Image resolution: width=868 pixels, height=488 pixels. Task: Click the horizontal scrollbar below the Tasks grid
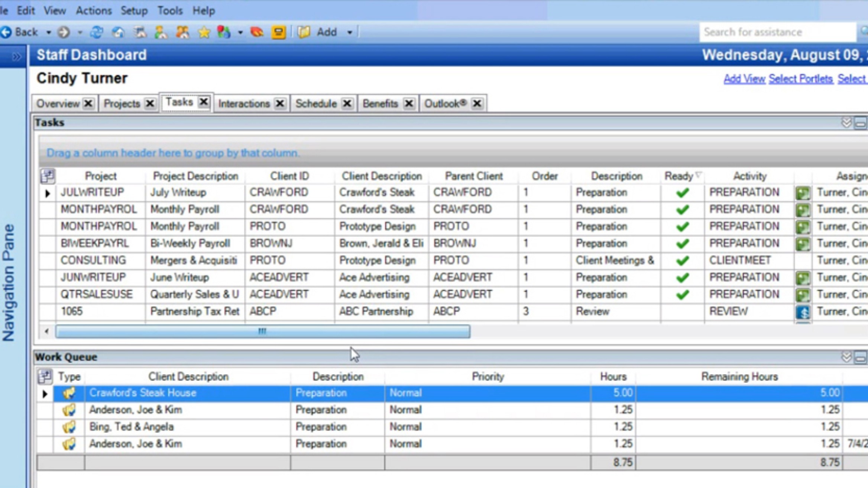pos(263,331)
